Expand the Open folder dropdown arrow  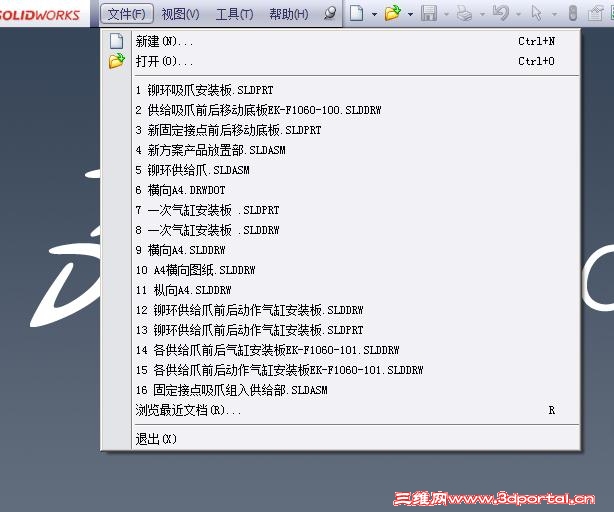(410, 14)
